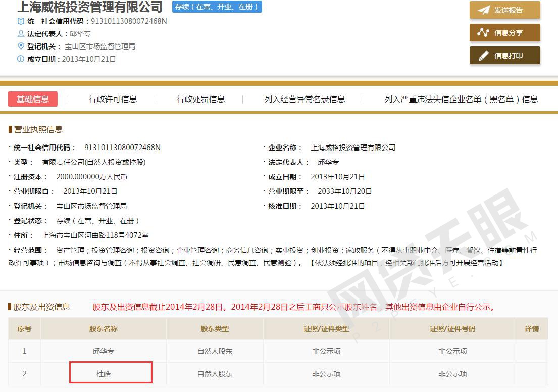
Task: Click the credit code shield icon in header
Action: pyautogui.click(x=21, y=21)
